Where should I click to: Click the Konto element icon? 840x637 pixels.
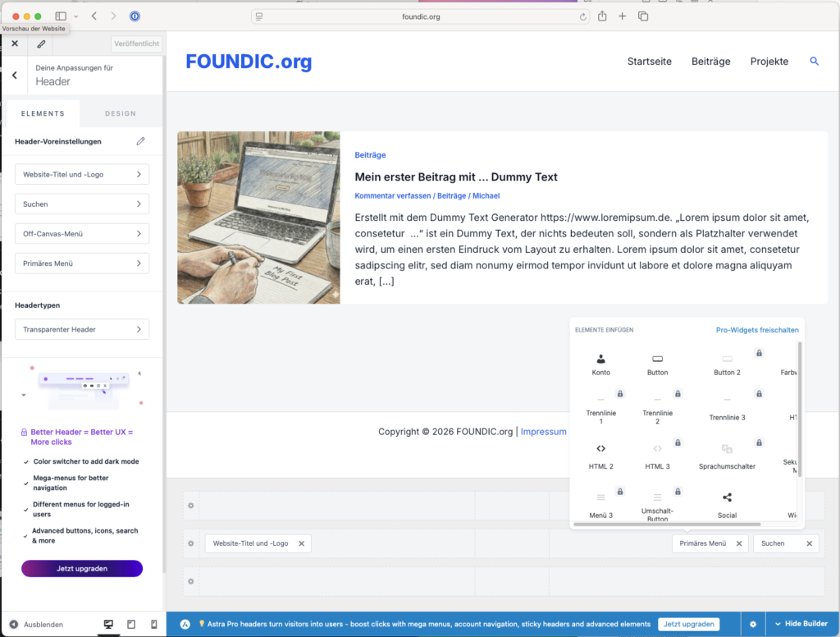[x=600, y=359]
